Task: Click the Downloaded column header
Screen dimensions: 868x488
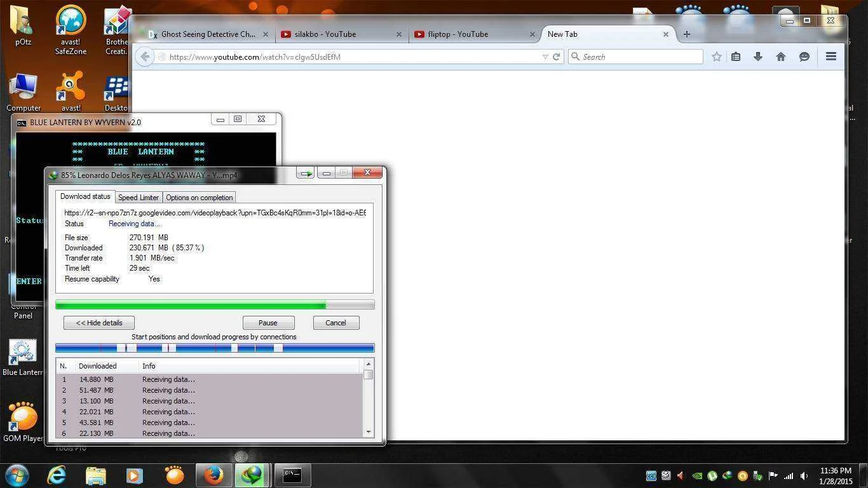Action: coord(107,366)
